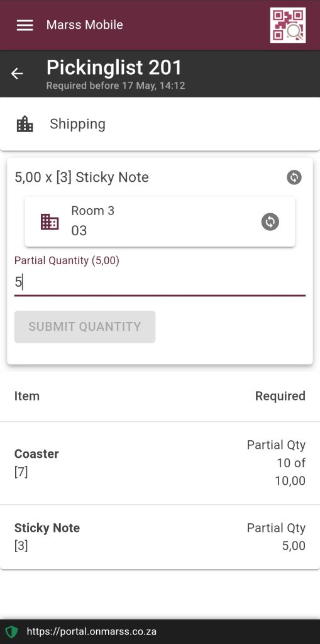The image size is (320, 644).
Task: Click the Item column header
Action: [27, 396]
